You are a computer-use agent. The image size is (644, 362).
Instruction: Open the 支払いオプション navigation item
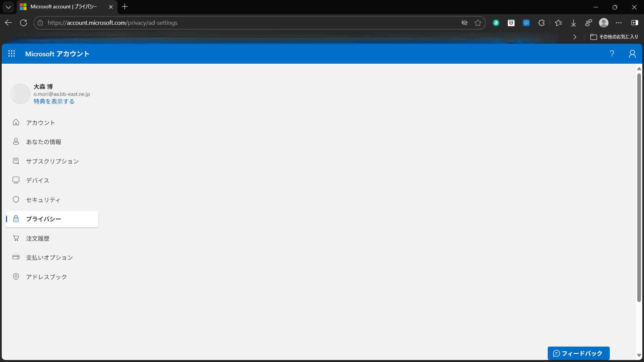[52, 257]
